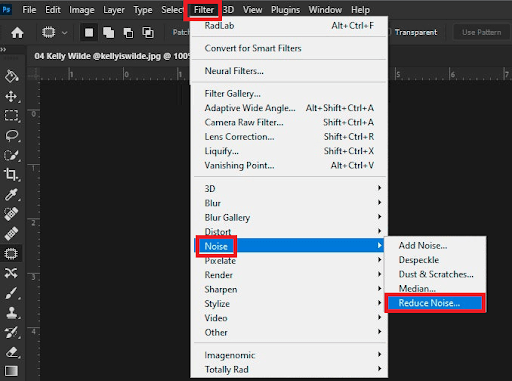Select the Gradient tool
Image resolution: width=512 pixels, height=381 pixels.
click(11, 371)
